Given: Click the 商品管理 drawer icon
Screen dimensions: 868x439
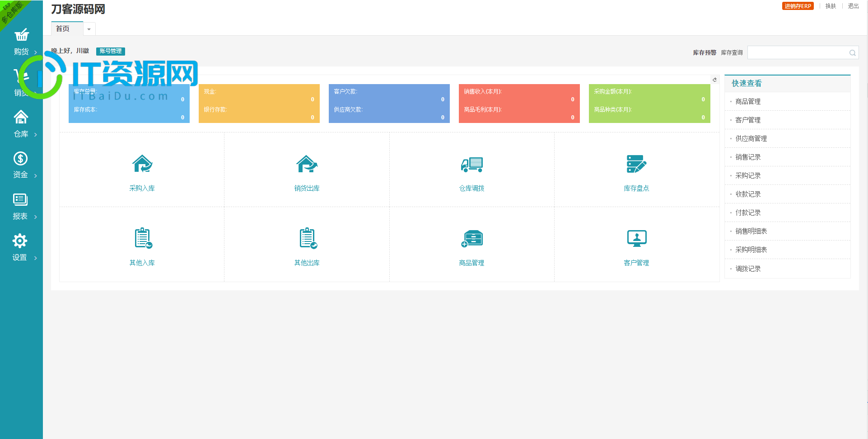Looking at the screenshot, I should 472,238.
